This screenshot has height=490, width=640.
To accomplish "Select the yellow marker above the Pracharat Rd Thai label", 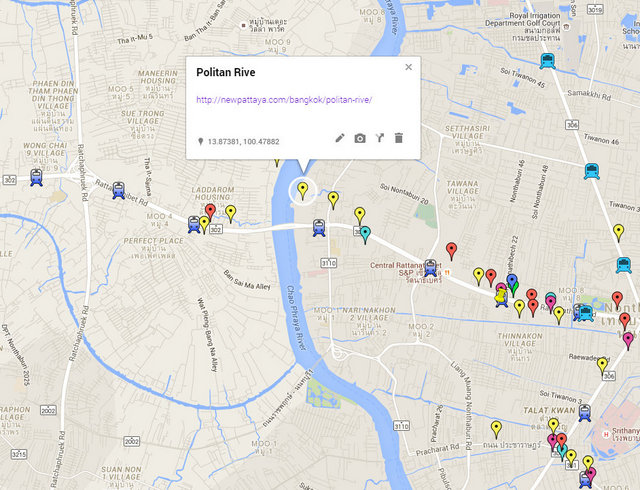I will [x=496, y=429].
